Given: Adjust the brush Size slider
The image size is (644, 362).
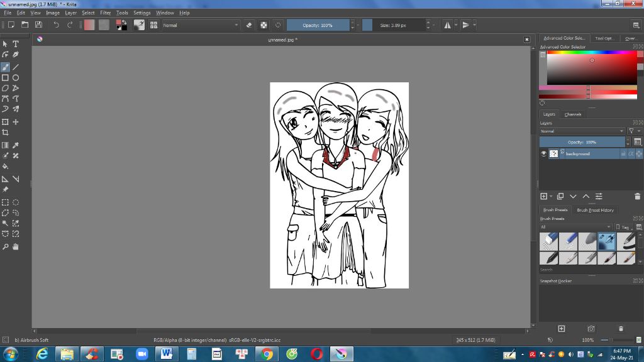Looking at the screenshot, I should (394, 25).
